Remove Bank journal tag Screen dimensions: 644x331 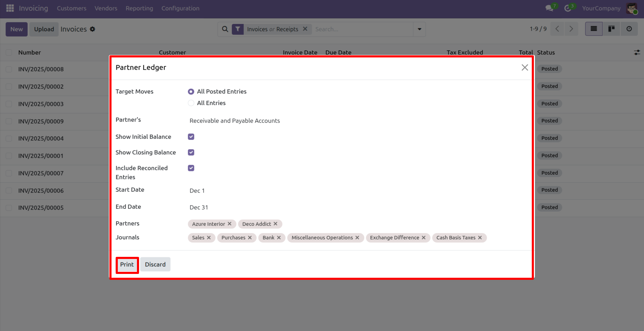279,238
